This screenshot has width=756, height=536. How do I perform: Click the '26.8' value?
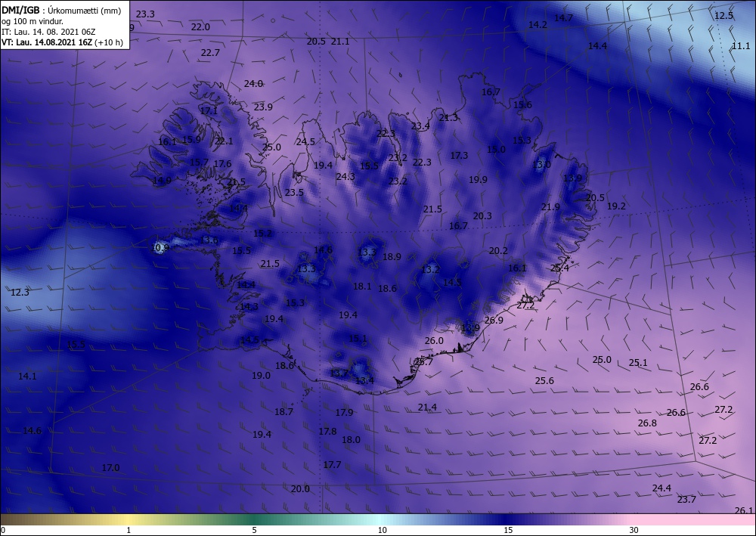click(647, 423)
